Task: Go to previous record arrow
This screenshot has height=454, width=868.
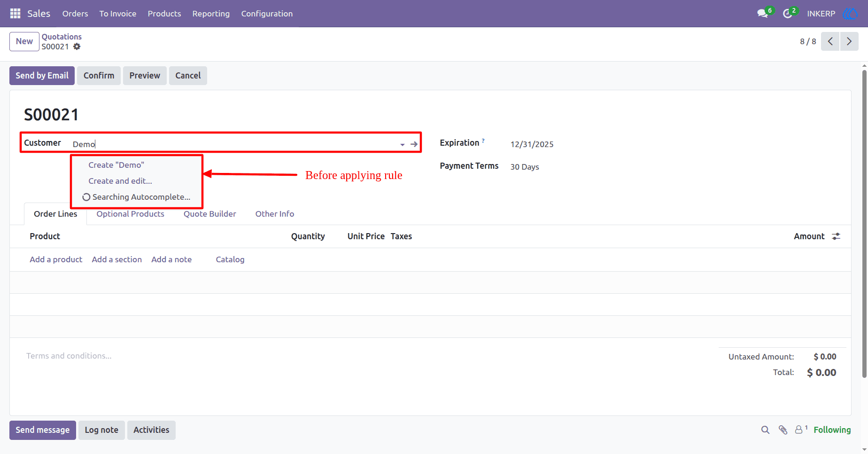Action: click(x=830, y=41)
